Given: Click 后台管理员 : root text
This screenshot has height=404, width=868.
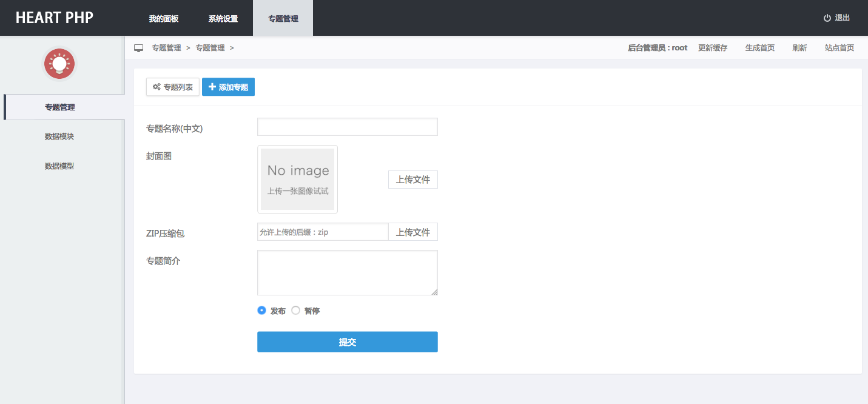Looking at the screenshot, I should pos(658,48).
